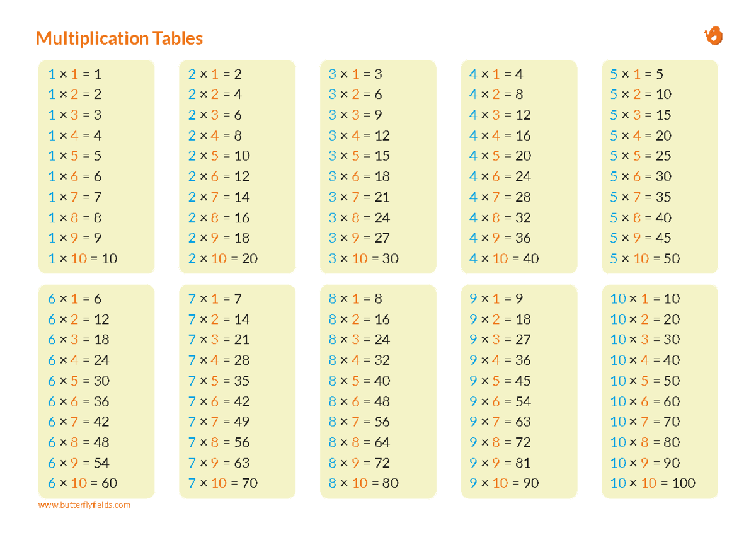Click the row 1 × 10 = 10
Viewport: 756px width, 535px height.
click(83, 258)
